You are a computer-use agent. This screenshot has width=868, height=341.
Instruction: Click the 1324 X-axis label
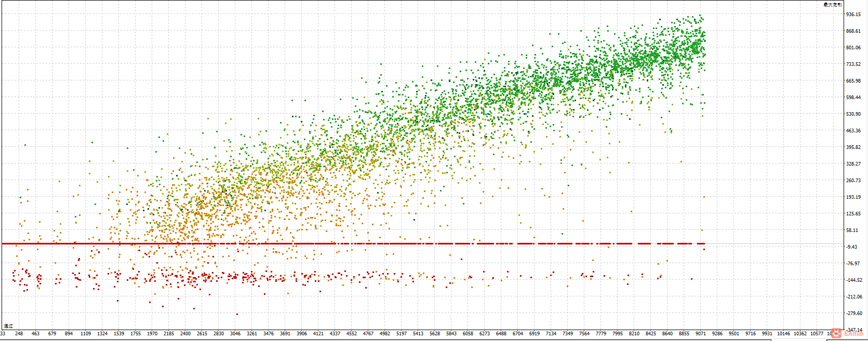point(102,334)
